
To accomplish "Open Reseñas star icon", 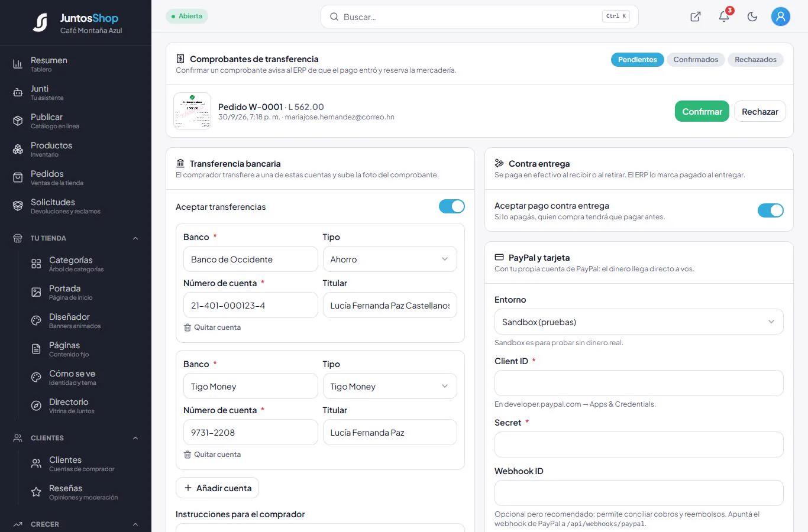I will click(x=36, y=492).
